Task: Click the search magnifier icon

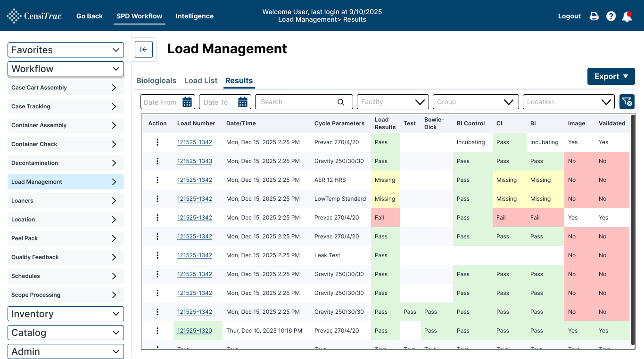Action: click(x=341, y=102)
